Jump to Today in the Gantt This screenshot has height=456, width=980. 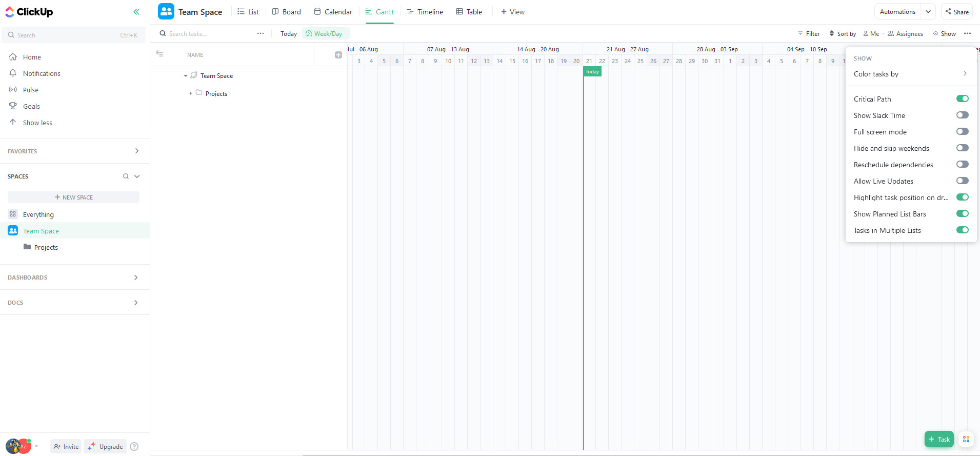pos(289,33)
